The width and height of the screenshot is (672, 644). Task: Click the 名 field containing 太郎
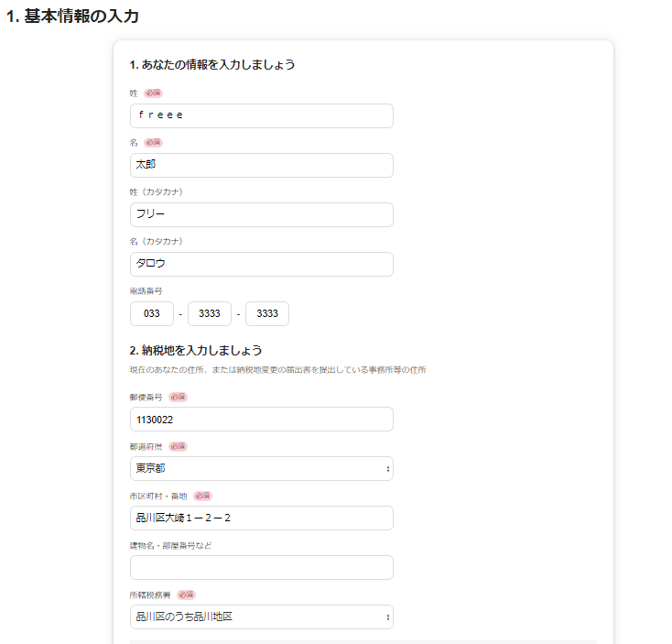click(262, 165)
